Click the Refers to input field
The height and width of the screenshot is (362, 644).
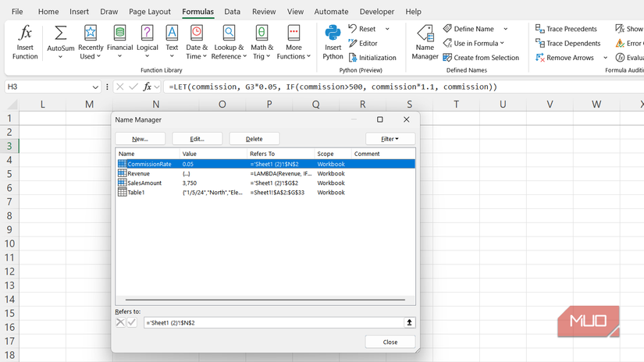tap(274, 322)
